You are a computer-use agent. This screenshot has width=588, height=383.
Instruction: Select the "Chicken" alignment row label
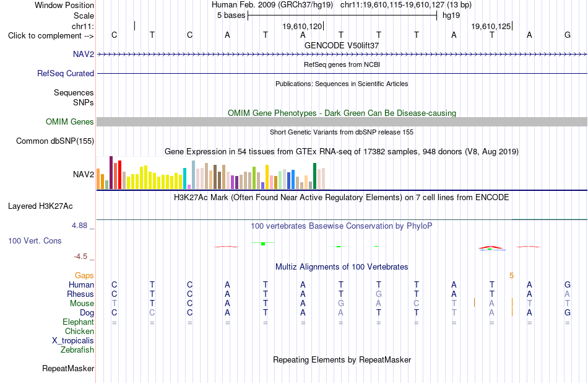click(x=79, y=332)
